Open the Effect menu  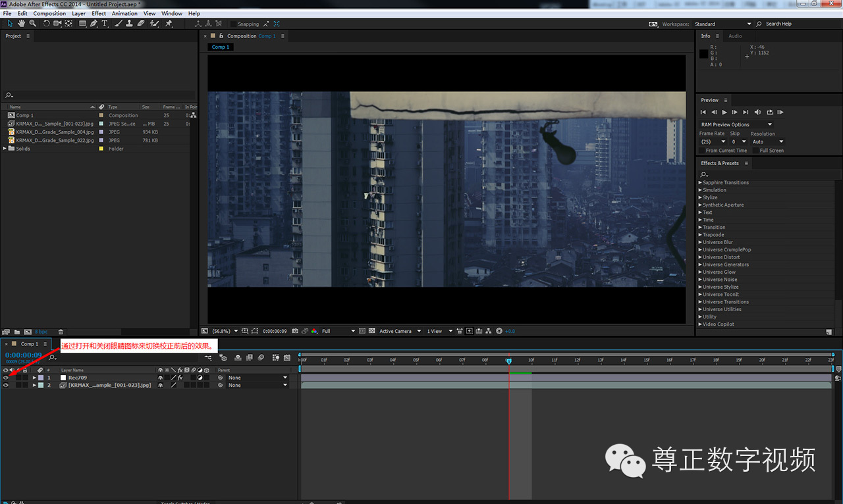click(99, 13)
